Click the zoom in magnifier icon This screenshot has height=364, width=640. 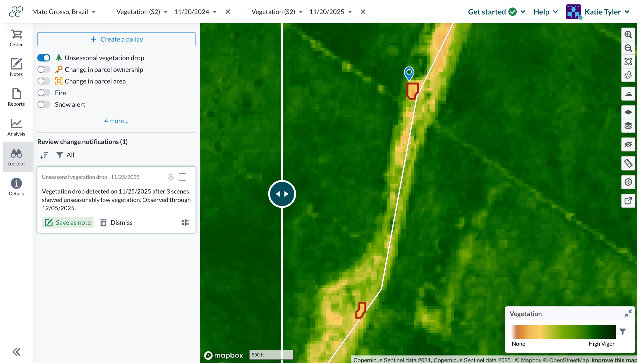pyautogui.click(x=628, y=34)
